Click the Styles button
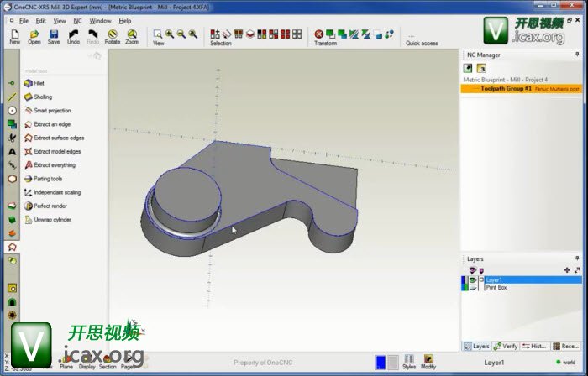This screenshot has width=588, height=376. coord(408,362)
